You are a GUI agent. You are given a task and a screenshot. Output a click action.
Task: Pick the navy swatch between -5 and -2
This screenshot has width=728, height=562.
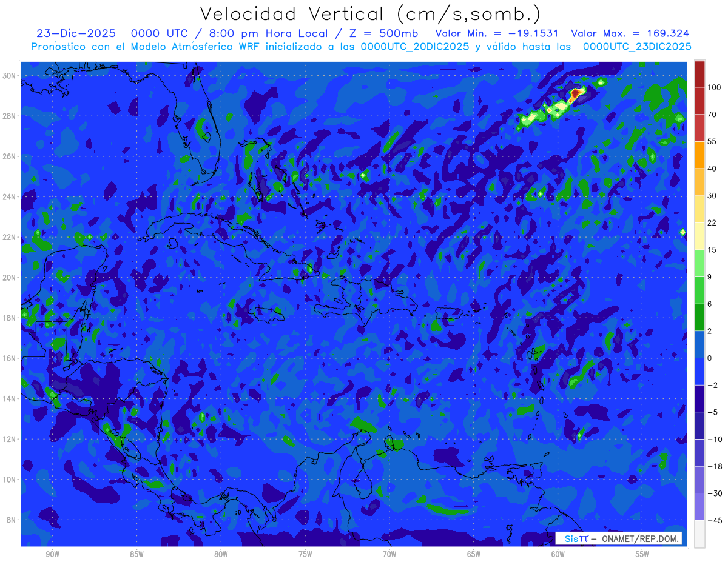tap(699, 398)
